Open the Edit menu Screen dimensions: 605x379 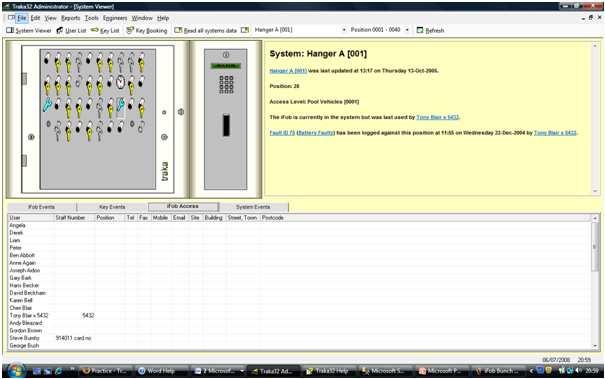[x=35, y=18]
